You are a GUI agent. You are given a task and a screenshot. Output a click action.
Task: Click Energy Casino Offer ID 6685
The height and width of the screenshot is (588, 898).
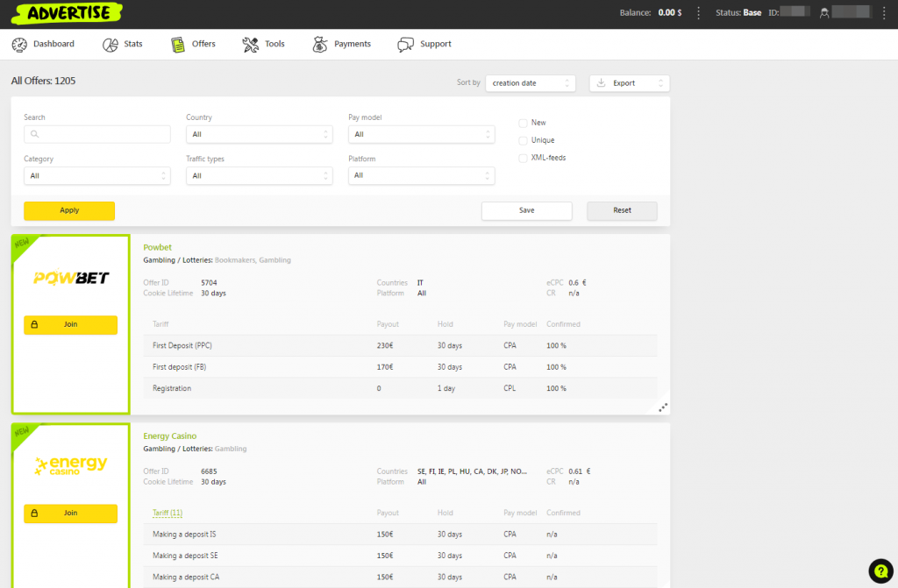point(209,471)
